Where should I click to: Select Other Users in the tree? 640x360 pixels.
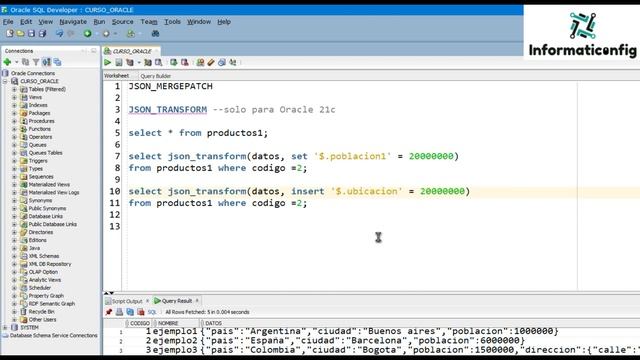click(42, 320)
